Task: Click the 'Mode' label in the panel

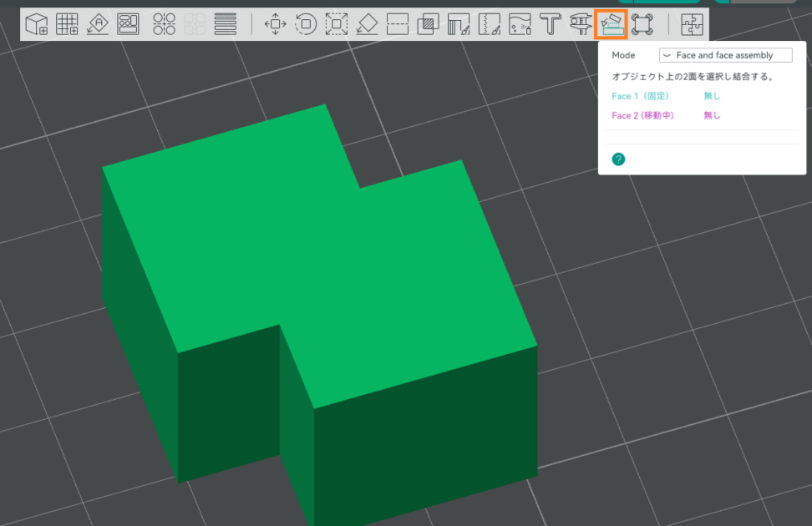Action: (623, 55)
